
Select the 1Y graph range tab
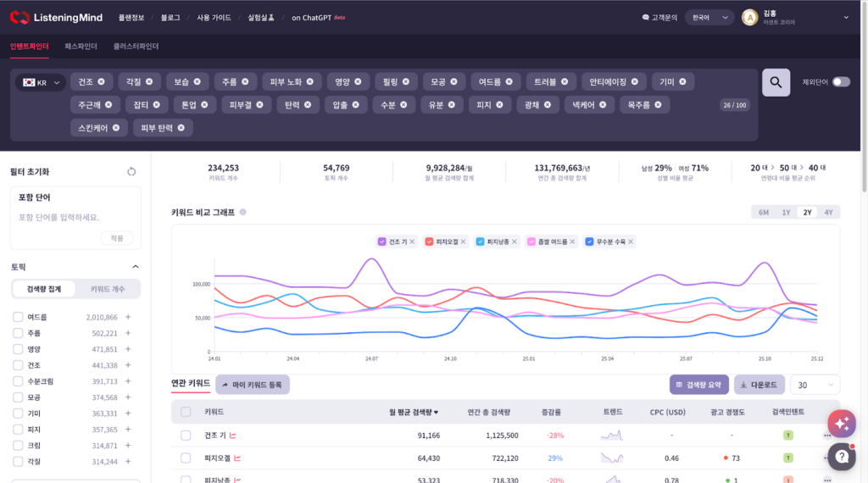coord(786,213)
